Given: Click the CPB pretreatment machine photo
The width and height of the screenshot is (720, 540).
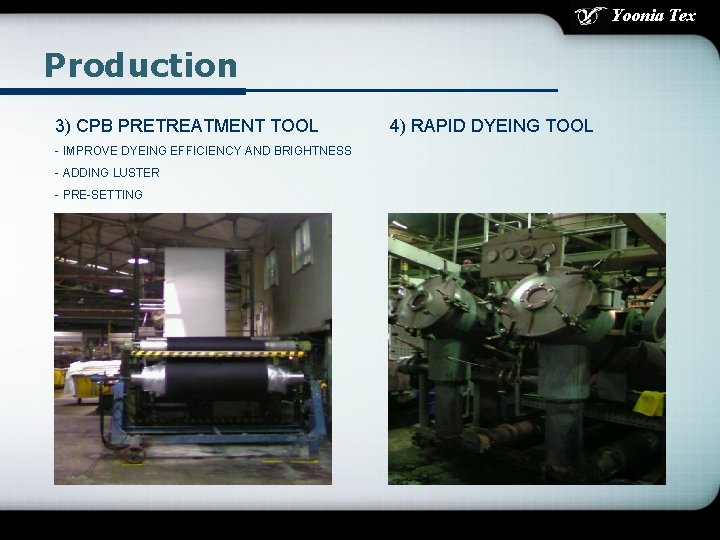Looking at the screenshot, I should [193, 349].
